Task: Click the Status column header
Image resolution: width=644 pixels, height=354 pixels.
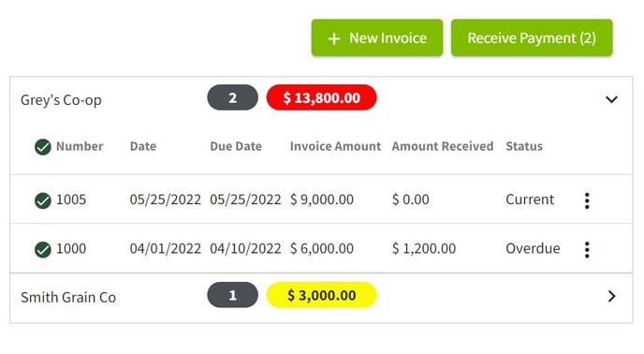Action: [524, 146]
